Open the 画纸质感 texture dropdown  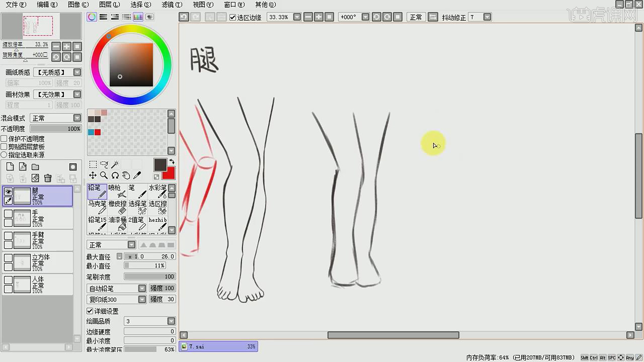[77, 72]
